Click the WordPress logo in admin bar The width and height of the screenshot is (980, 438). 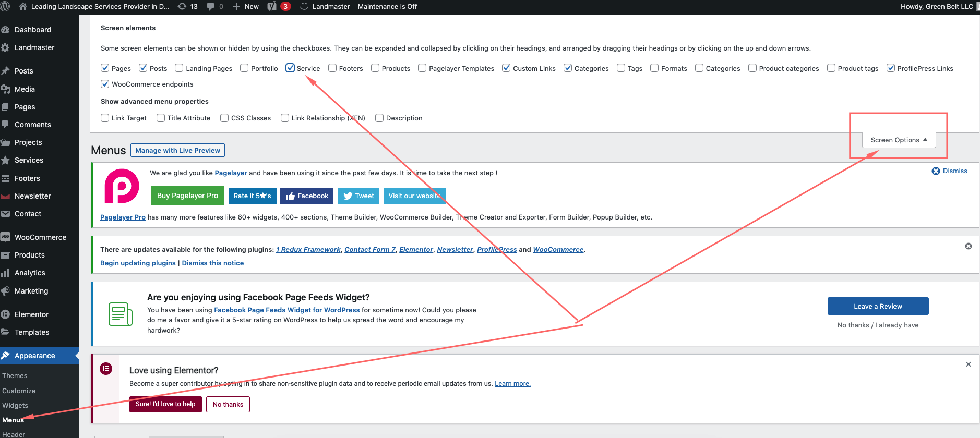[5, 6]
